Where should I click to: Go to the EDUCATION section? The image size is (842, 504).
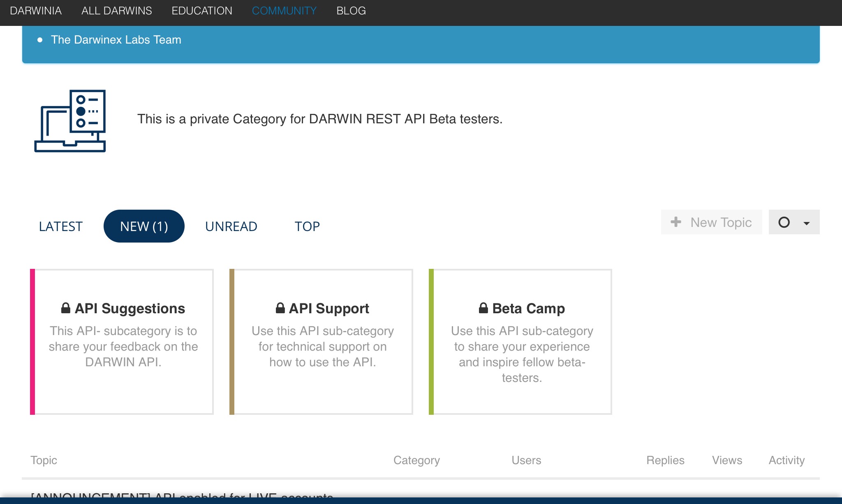(x=202, y=11)
